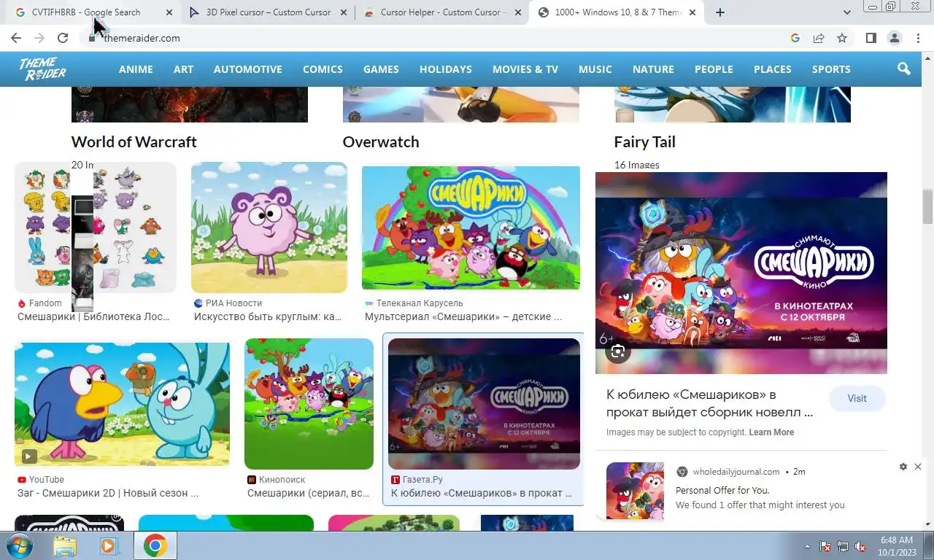The image size is (934, 560).
Task: Open the World of Warcraft theme link
Action: tap(134, 141)
